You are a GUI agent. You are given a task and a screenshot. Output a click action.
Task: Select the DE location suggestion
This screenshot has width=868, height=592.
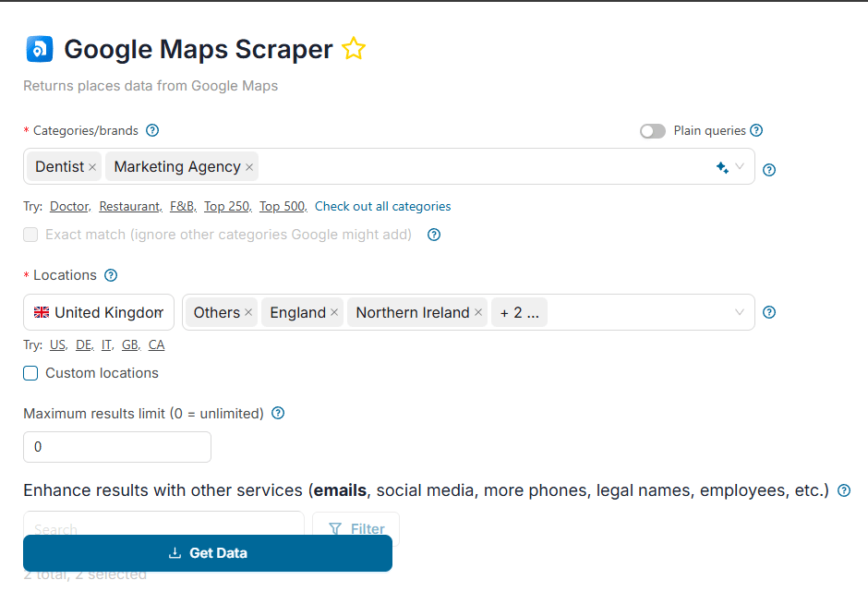click(x=85, y=345)
